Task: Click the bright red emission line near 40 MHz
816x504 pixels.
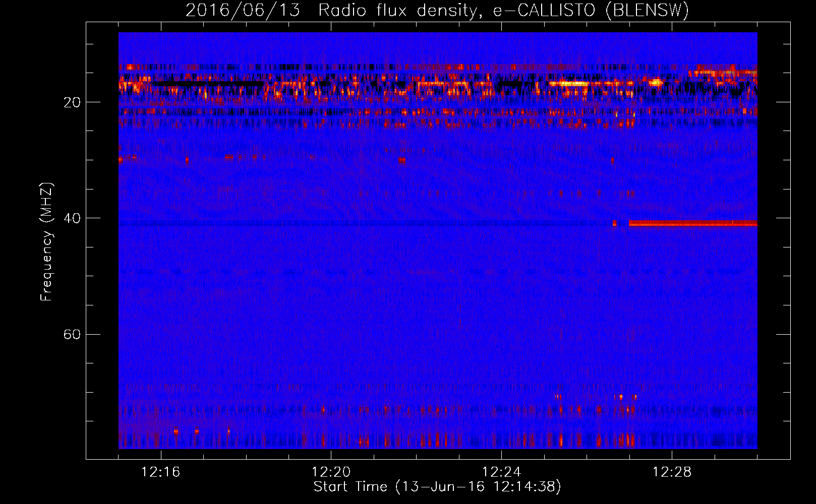Action: point(693,223)
